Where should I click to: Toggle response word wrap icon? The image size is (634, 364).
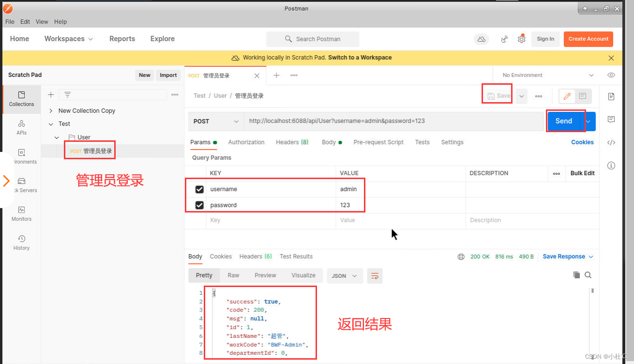pos(375,275)
